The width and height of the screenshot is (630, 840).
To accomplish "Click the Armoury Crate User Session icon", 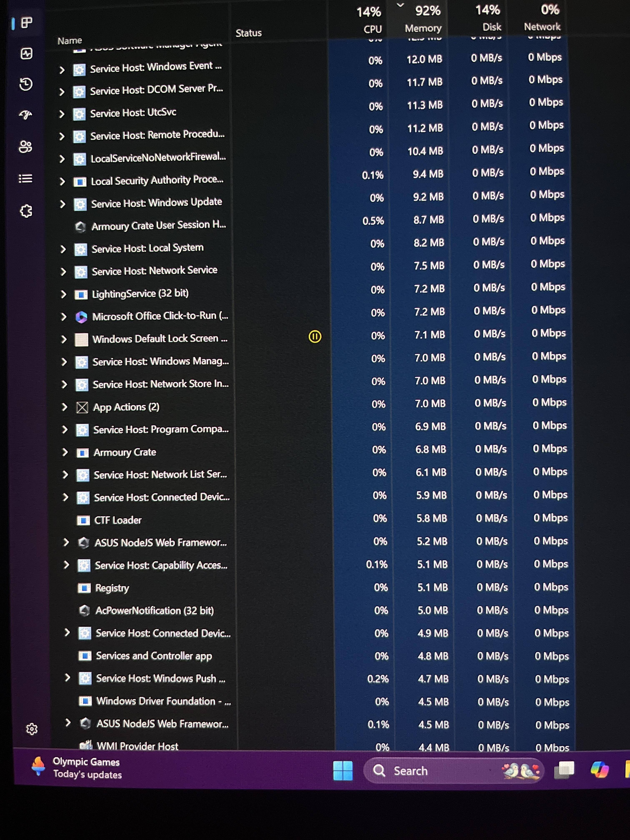I will point(80,227).
